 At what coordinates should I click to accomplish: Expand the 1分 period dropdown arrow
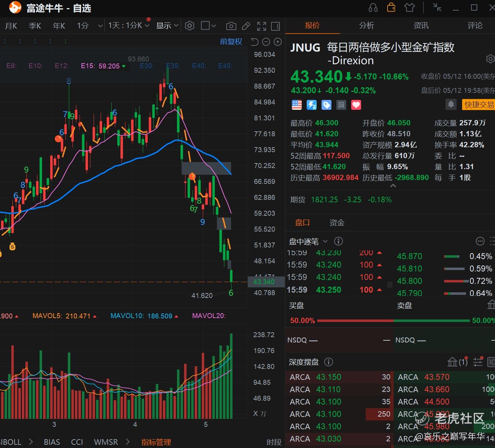tap(100, 26)
